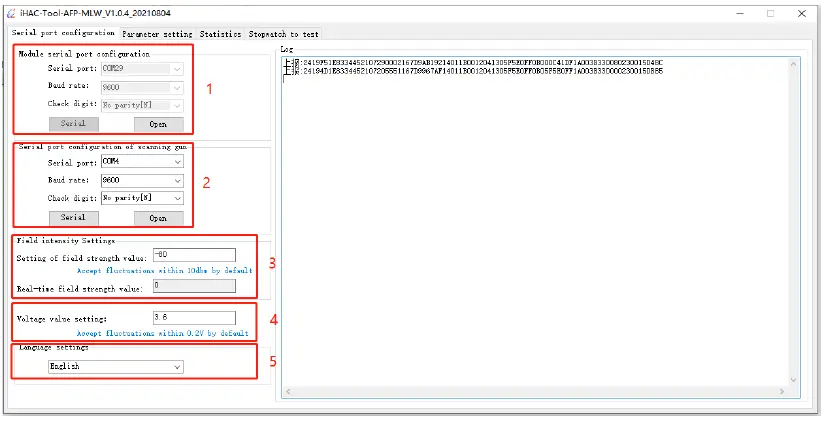This screenshot has height=422, width=823.
Task: Click Open button in module configuration
Action: coord(159,124)
